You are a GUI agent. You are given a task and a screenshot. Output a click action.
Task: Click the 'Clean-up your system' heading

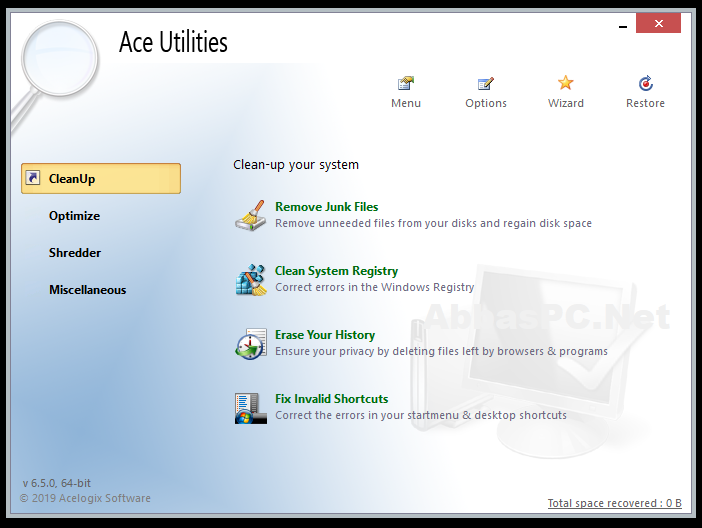point(296,165)
